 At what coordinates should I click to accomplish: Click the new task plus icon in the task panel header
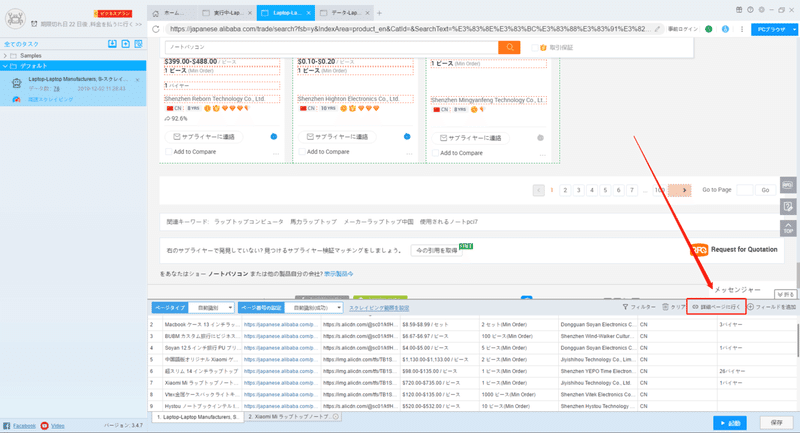pos(126,44)
